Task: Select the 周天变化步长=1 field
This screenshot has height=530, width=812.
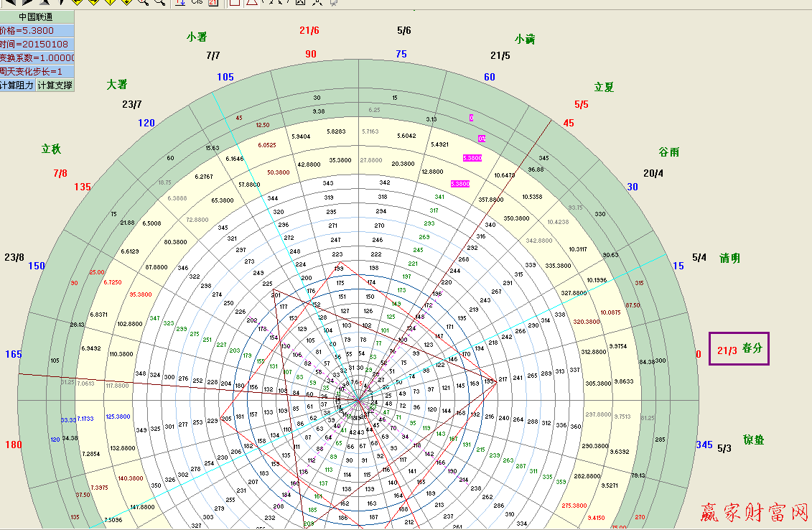Action: click(37, 71)
